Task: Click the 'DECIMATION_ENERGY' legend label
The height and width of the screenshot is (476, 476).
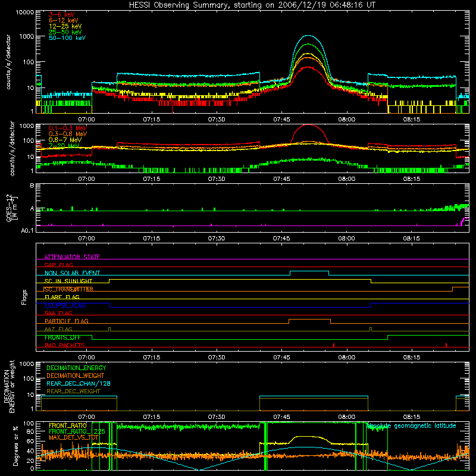Action: (76, 368)
